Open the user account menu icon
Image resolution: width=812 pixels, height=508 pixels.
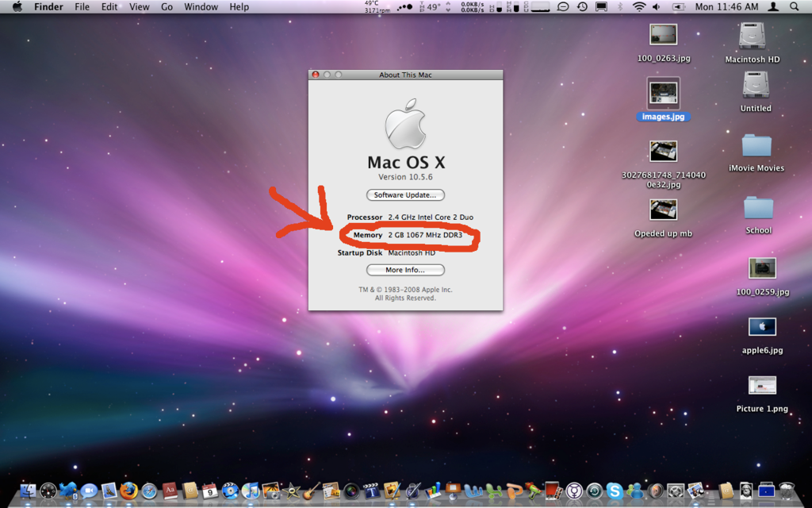click(x=773, y=6)
